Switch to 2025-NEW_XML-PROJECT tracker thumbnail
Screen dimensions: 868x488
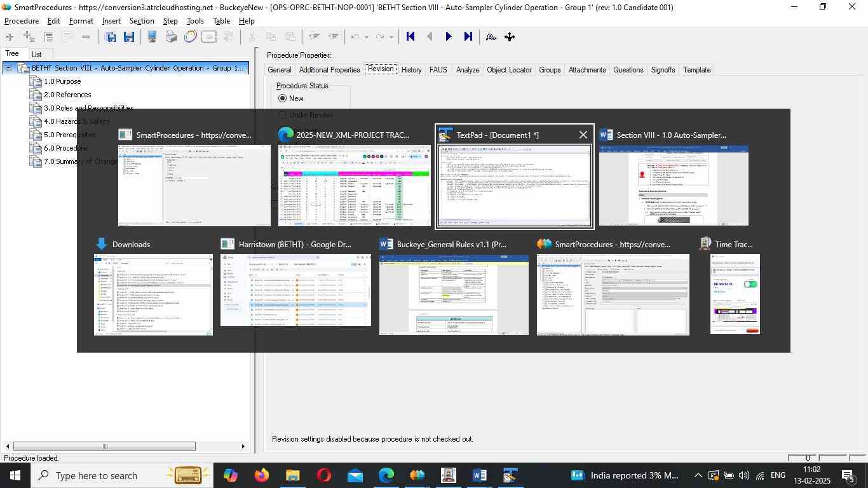point(355,186)
